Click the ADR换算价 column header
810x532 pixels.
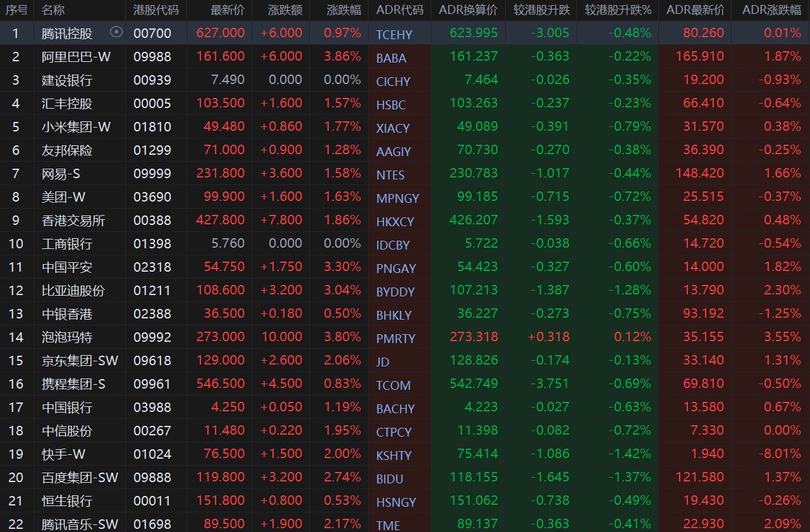468,10
